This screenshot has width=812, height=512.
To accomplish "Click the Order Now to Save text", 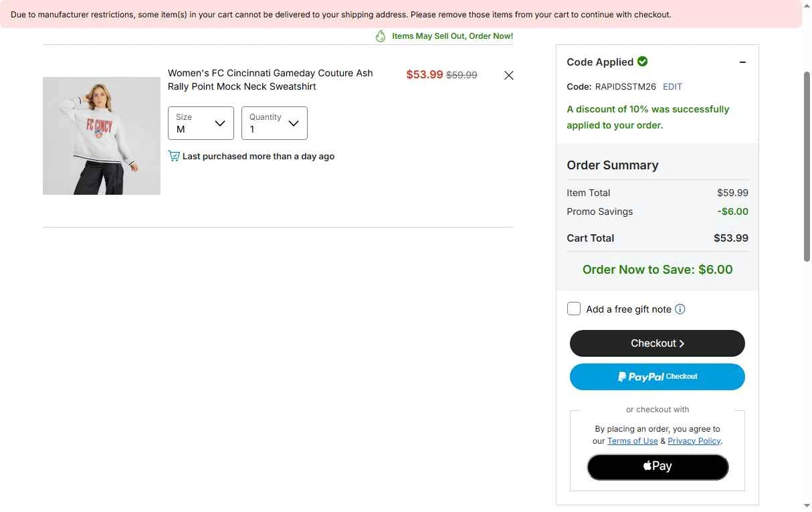I will (657, 270).
